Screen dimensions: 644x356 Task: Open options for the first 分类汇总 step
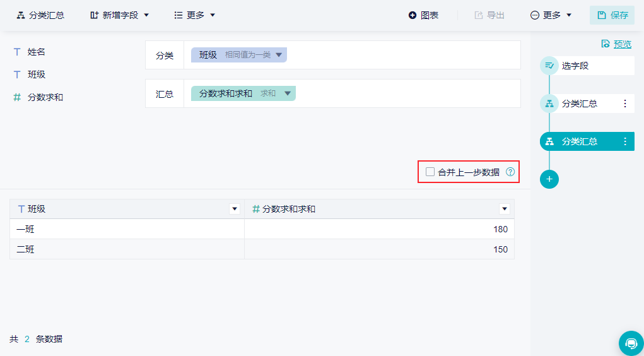tap(625, 104)
